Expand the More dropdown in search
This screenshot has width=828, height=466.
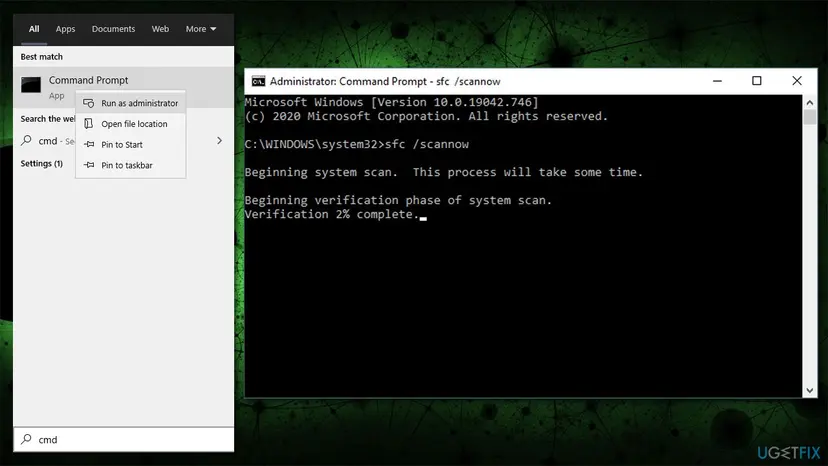(201, 29)
